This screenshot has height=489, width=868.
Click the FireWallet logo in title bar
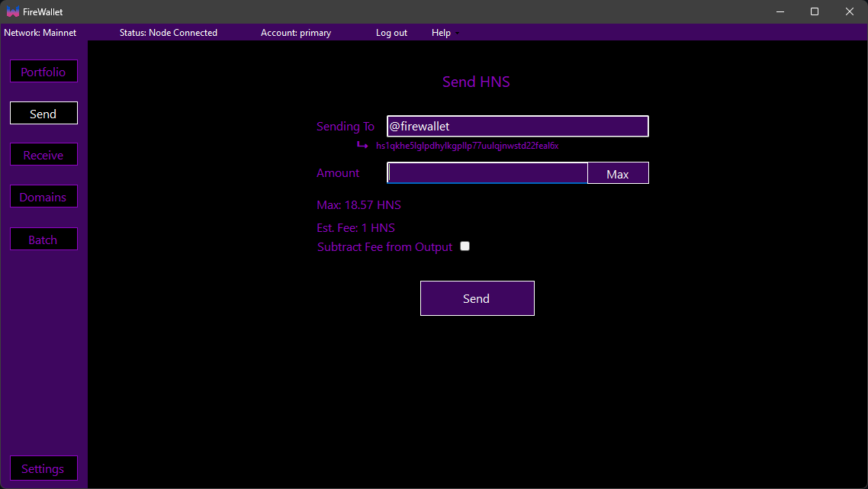13,11
